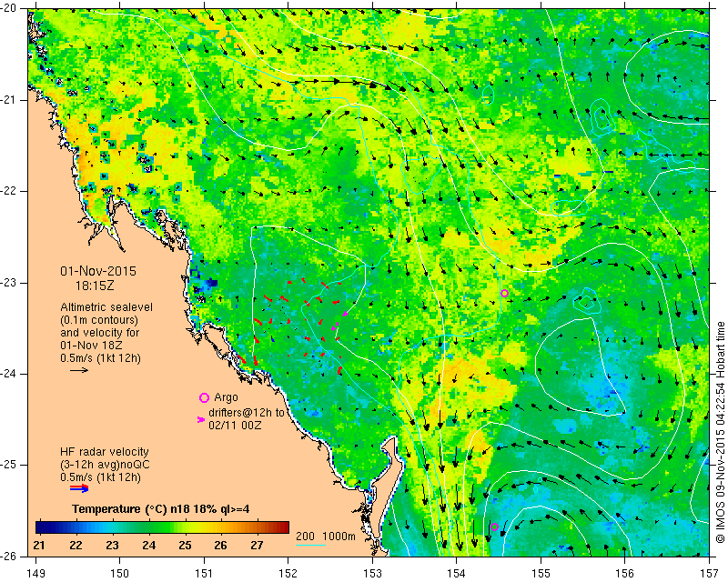
Task: Click the longitude axis label 156
Action: coord(625,574)
